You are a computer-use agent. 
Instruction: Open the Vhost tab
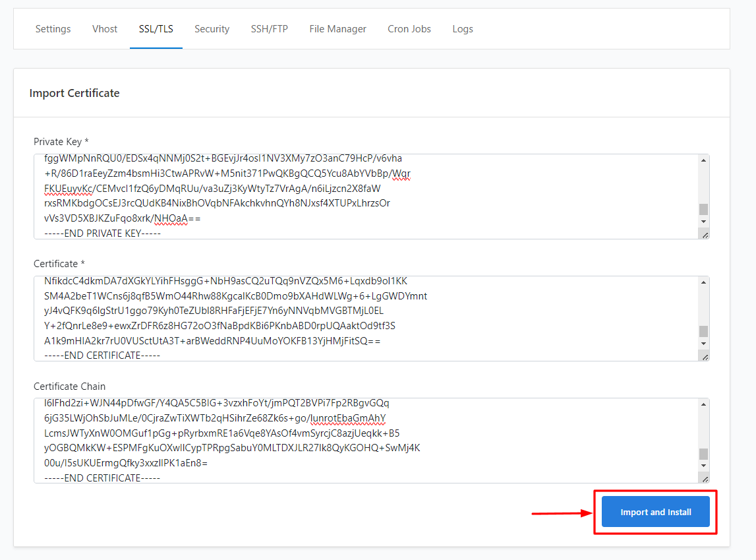[x=104, y=28]
